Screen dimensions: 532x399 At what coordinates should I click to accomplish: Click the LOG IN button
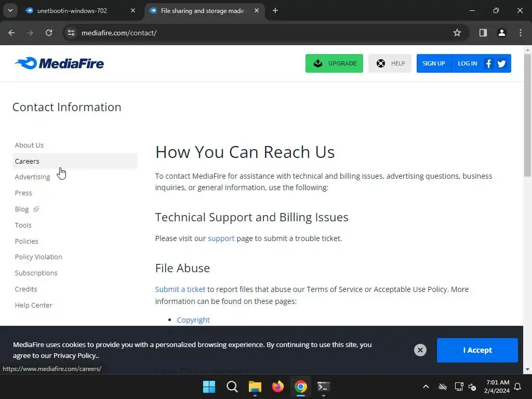pos(467,63)
